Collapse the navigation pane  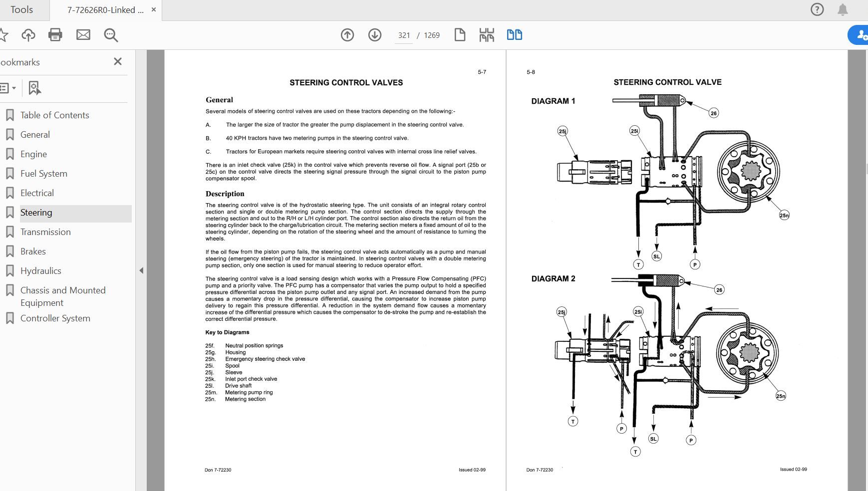point(142,270)
